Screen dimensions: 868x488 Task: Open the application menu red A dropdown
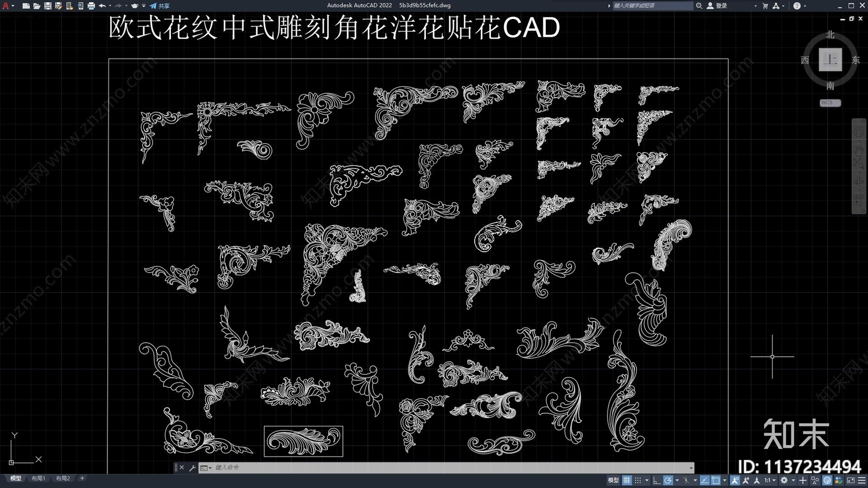tap(7, 5)
